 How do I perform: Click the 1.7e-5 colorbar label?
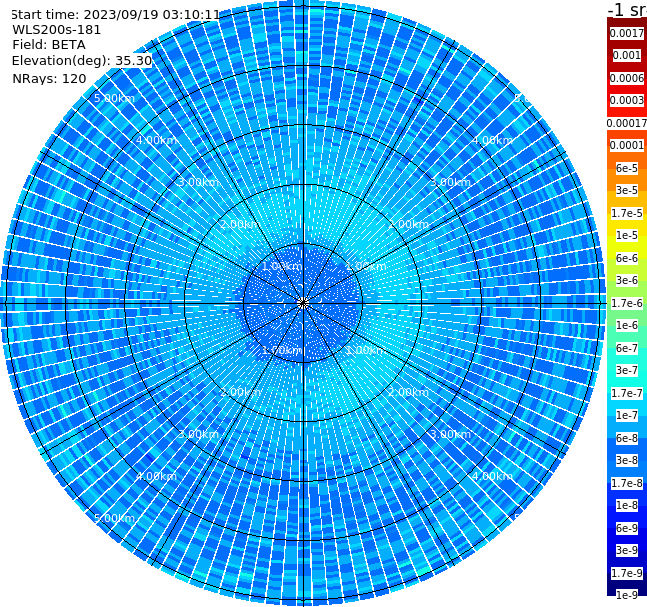pos(627,213)
